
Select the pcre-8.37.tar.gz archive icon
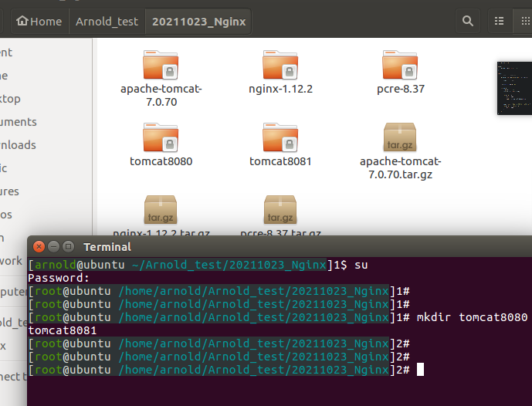280,210
